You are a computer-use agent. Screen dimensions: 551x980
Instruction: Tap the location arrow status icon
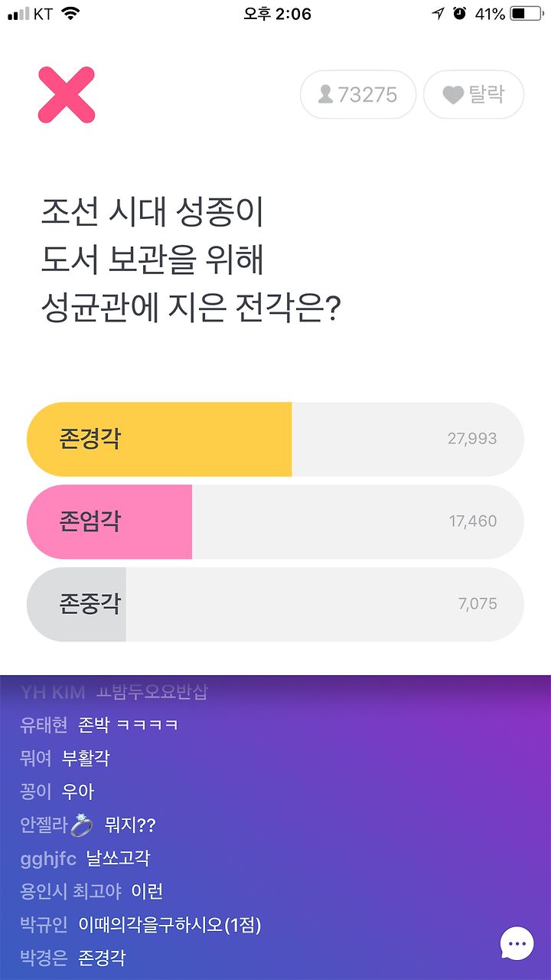click(438, 14)
